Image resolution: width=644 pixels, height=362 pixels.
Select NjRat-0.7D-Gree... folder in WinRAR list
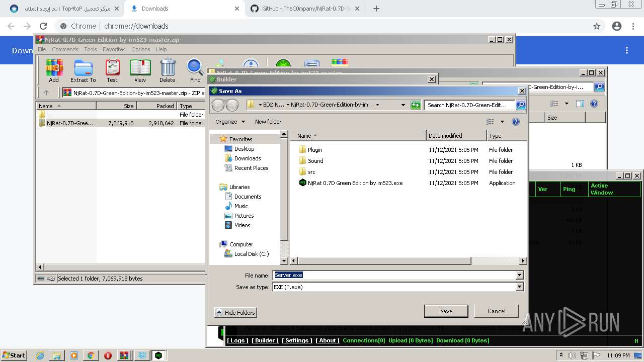tap(65, 123)
